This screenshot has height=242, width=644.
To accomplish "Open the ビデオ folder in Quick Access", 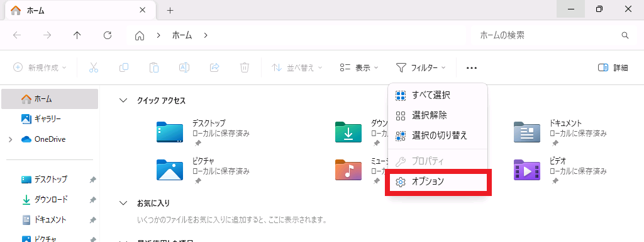I will [x=527, y=170].
